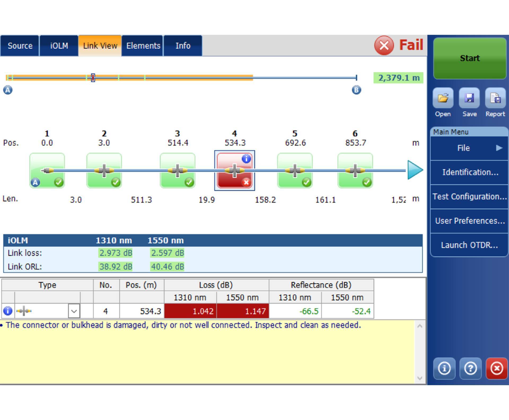Switch to the iOLM tab
Viewport: 509px width, 420px height.
pos(59,46)
